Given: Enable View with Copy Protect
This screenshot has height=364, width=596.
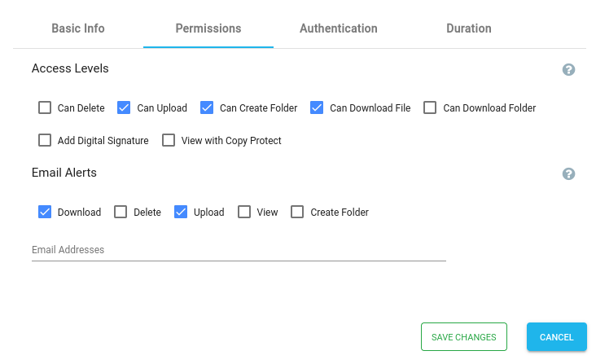Looking at the screenshot, I should (x=169, y=140).
